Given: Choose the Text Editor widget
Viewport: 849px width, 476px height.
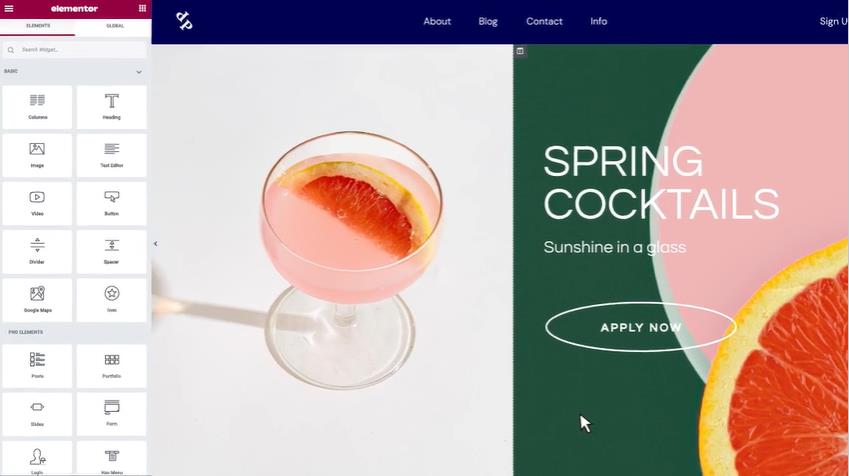Looking at the screenshot, I should [x=112, y=155].
